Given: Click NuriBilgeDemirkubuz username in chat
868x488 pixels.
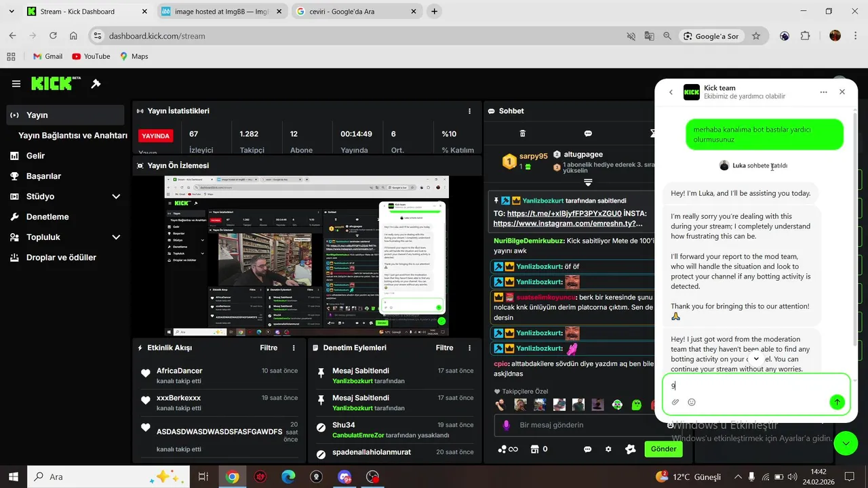Looking at the screenshot, I should click(528, 241).
